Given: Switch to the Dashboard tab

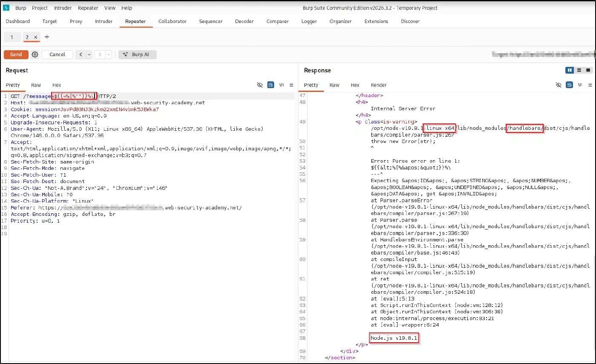Looking at the screenshot, I should click(x=18, y=21).
